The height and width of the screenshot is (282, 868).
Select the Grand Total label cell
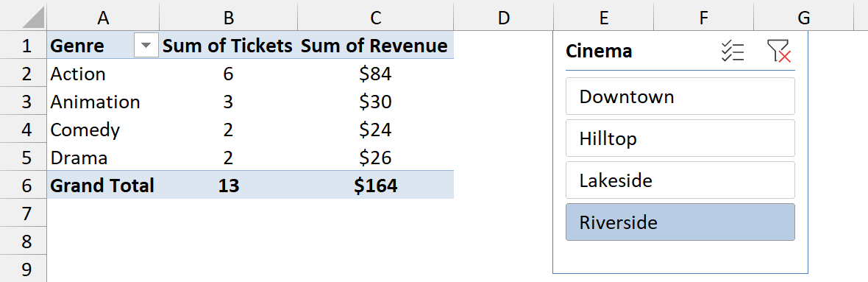click(x=103, y=186)
